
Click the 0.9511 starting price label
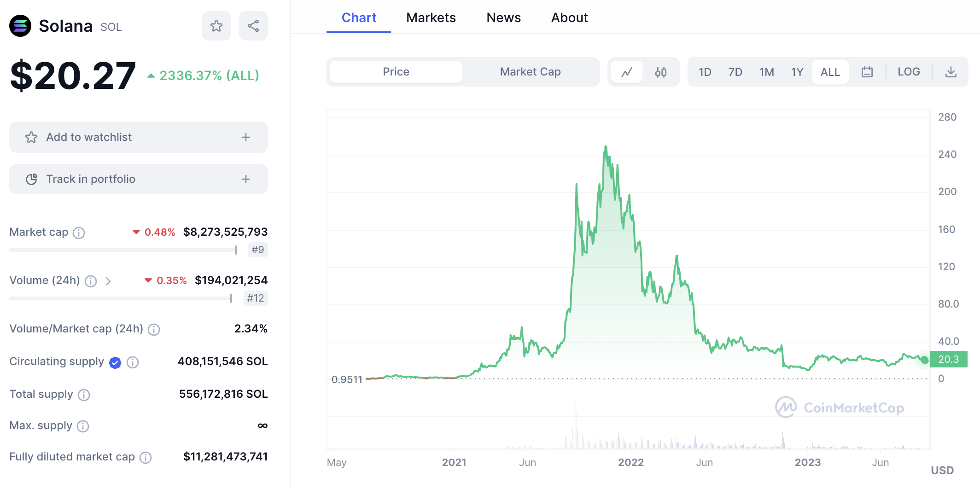[x=347, y=379]
